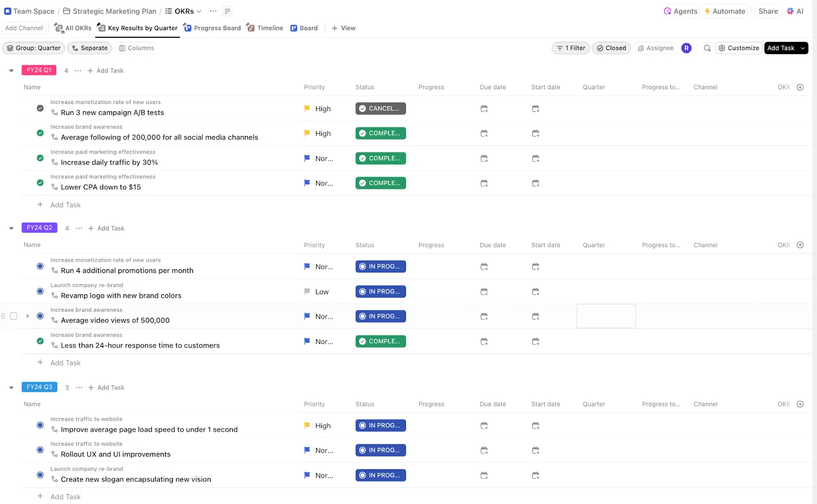Click the search magnifier icon
Screen dimensions: 817x504
point(707,48)
